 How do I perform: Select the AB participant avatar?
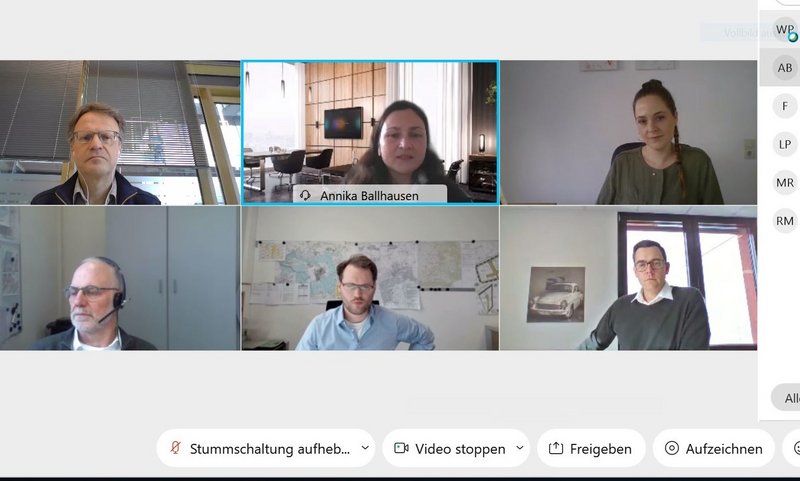tap(785, 67)
